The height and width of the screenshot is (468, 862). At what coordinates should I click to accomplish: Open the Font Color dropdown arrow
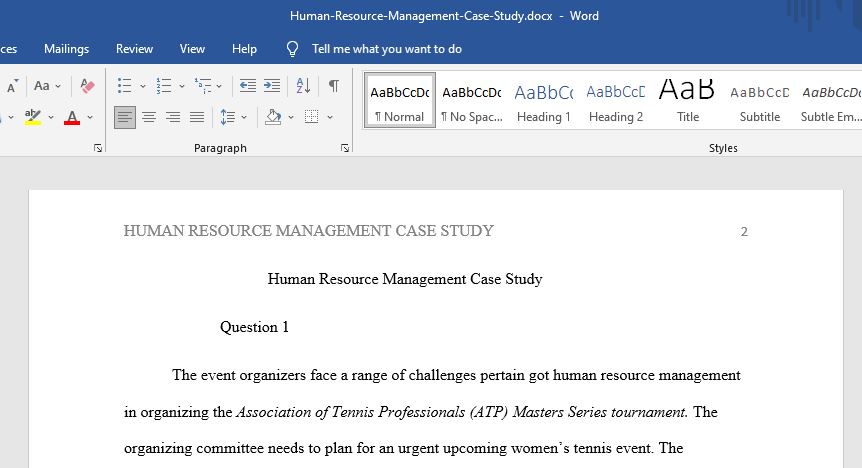coord(90,117)
